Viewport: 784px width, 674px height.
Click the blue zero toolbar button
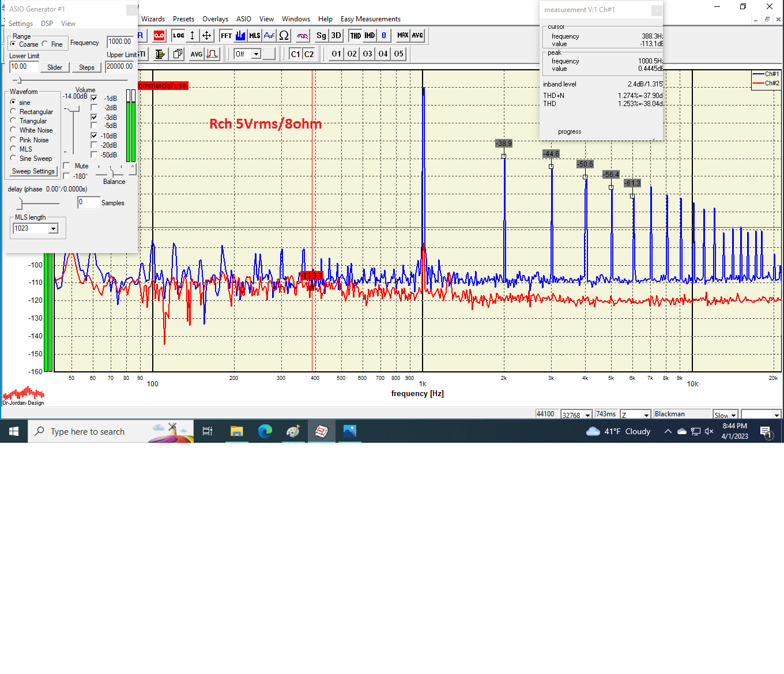(x=384, y=36)
